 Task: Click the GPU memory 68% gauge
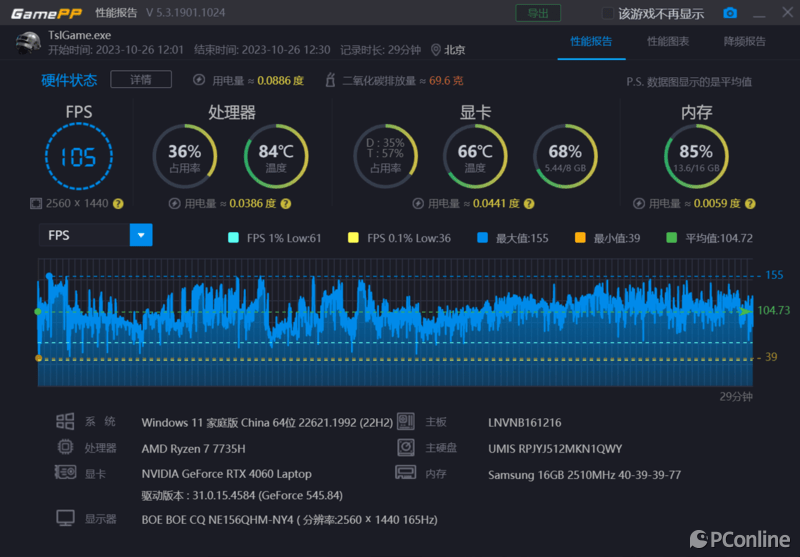pos(565,156)
